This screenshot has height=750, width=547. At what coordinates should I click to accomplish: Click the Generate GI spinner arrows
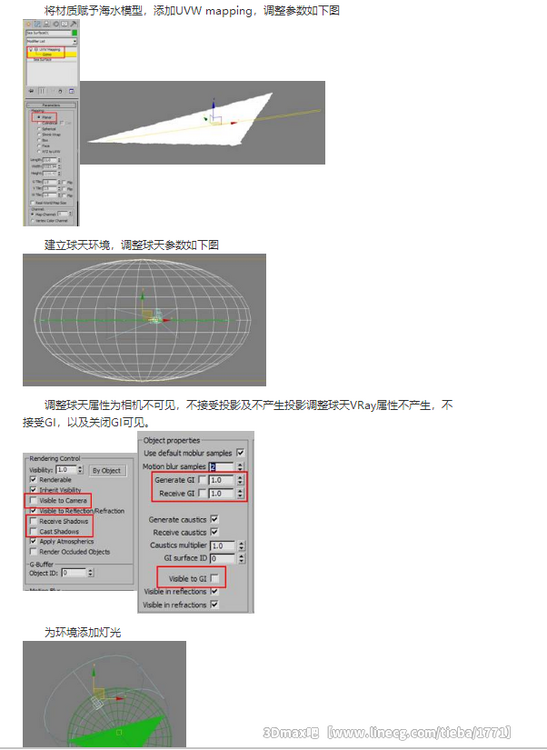click(x=240, y=480)
